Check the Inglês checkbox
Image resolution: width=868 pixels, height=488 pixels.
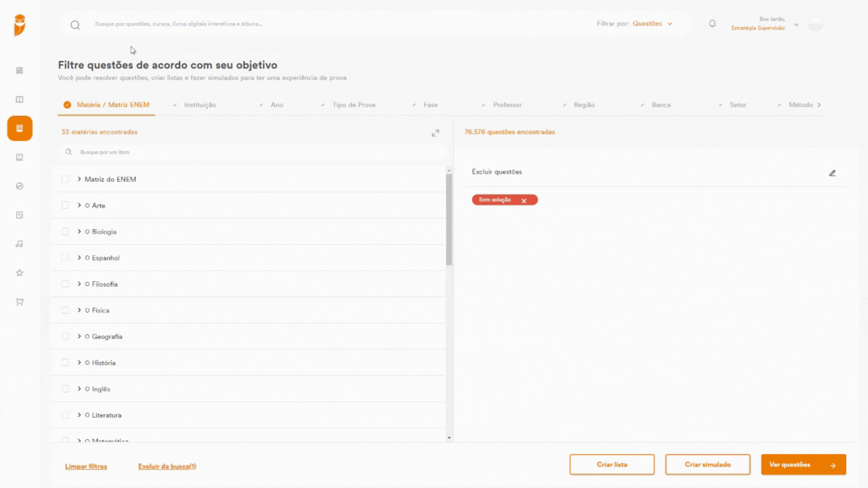tap(65, 389)
